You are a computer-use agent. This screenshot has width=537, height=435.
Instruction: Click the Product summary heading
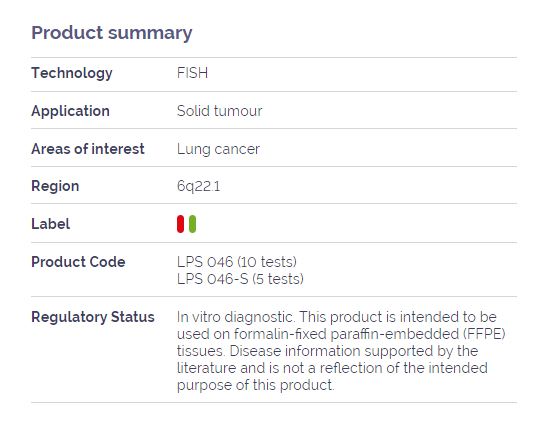tap(112, 33)
